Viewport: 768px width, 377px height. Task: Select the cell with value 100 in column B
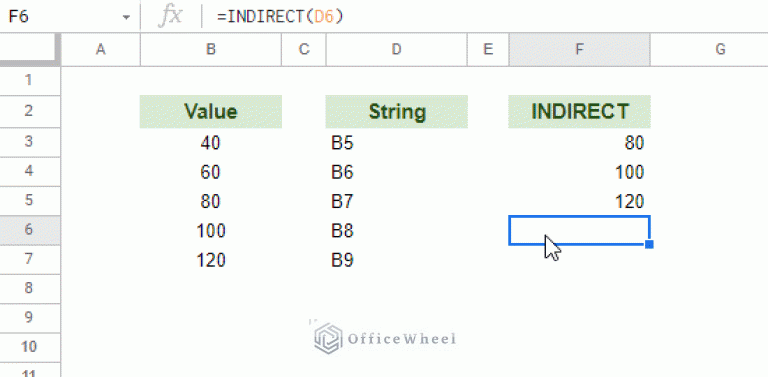coord(211,230)
